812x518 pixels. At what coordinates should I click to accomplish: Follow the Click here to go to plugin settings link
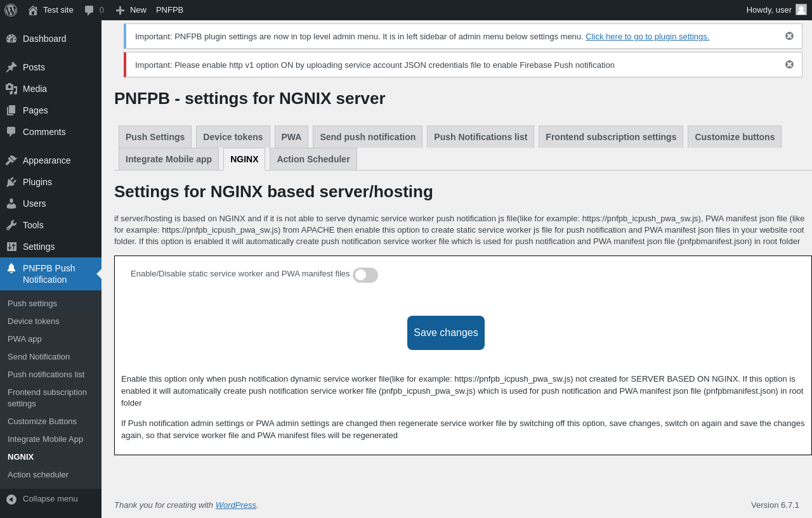(647, 37)
